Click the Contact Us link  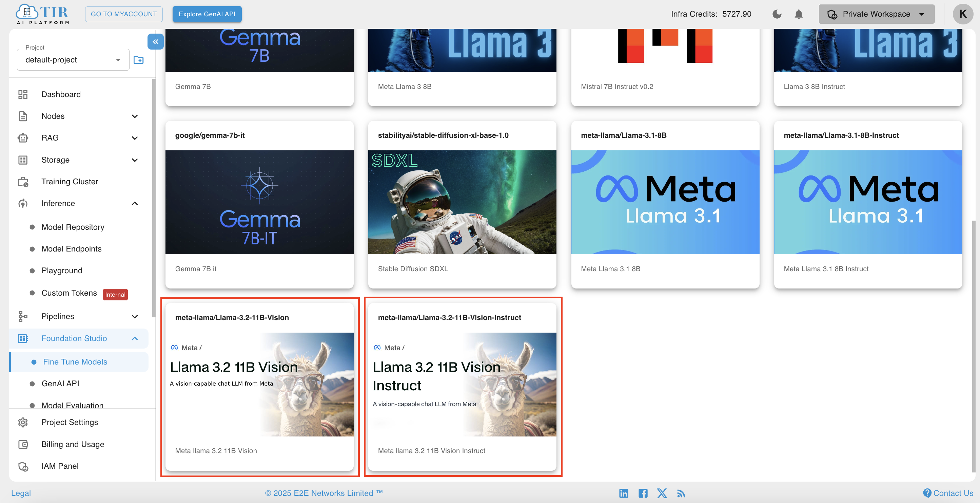coord(948,493)
